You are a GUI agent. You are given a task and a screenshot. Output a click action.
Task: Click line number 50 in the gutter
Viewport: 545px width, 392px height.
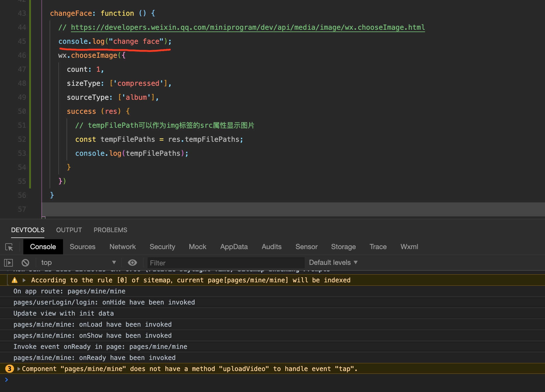22,111
